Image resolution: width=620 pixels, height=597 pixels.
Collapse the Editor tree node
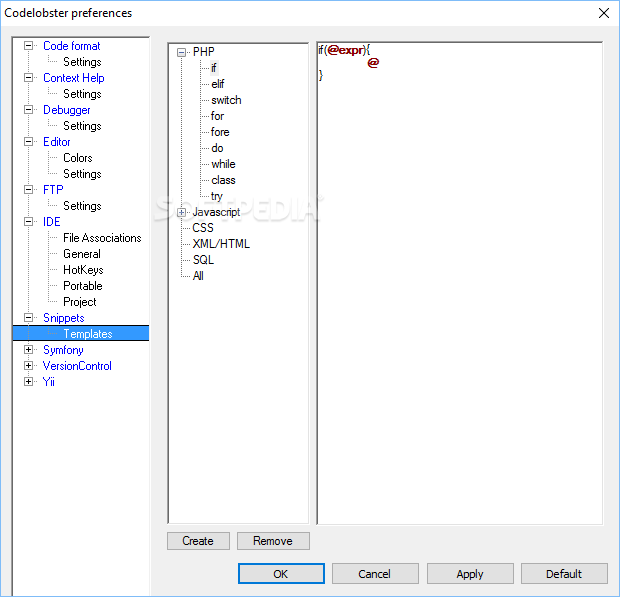[x=28, y=142]
